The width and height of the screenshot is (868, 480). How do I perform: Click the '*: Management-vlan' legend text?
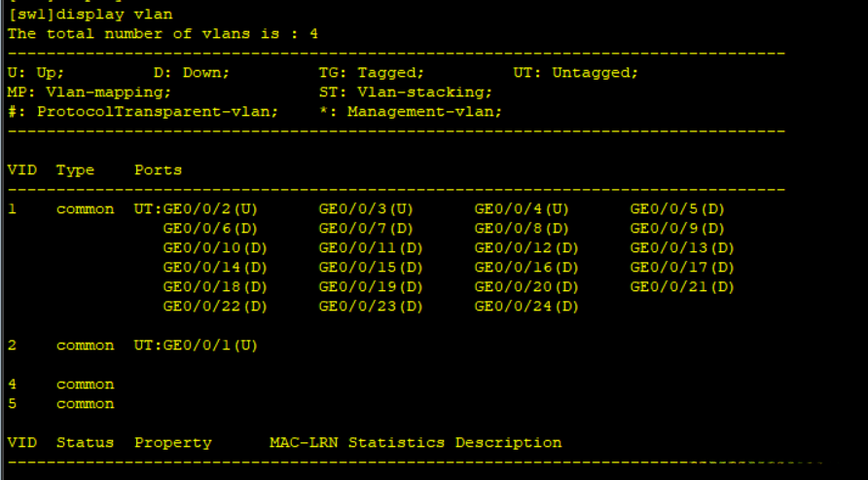411,111
